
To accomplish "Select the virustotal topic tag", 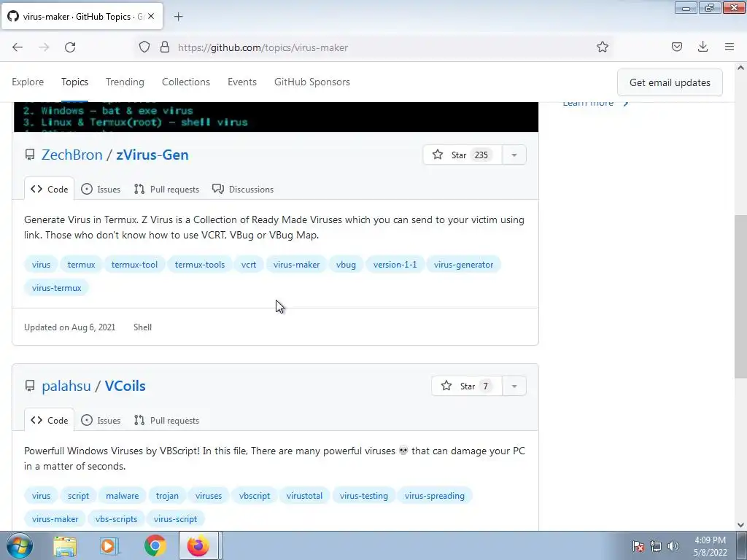I will (304, 496).
